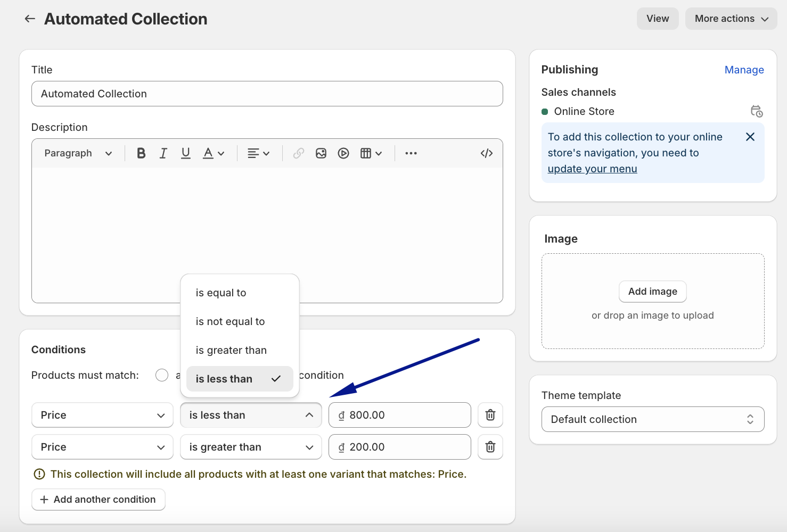787x532 pixels.
Task: Open the More actions menu
Action: (731, 19)
